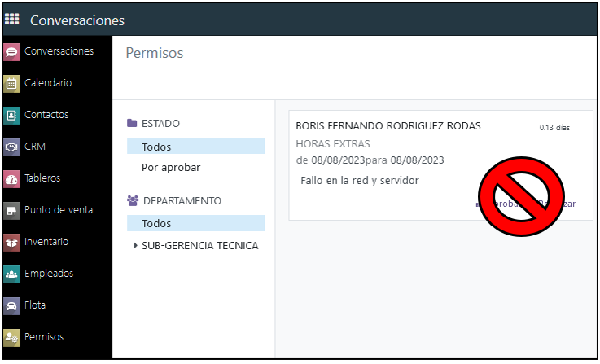Click the date range de 08/08/2023para 08/08/2023

coord(370,160)
